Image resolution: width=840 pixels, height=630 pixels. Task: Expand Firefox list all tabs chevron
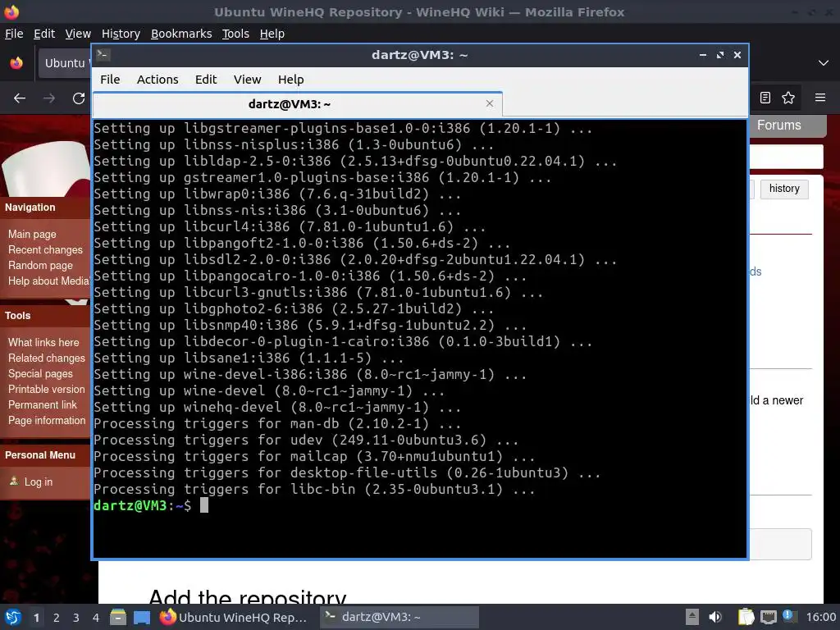click(x=824, y=63)
